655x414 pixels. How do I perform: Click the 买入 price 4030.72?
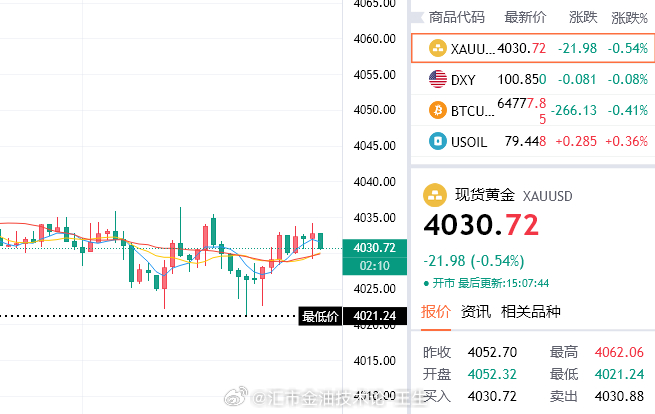coord(493,396)
